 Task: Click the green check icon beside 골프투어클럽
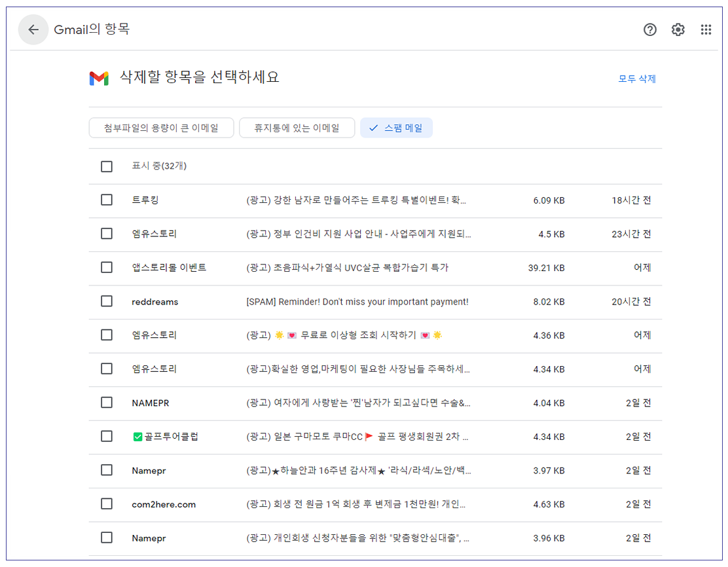(x=137, y=437)
